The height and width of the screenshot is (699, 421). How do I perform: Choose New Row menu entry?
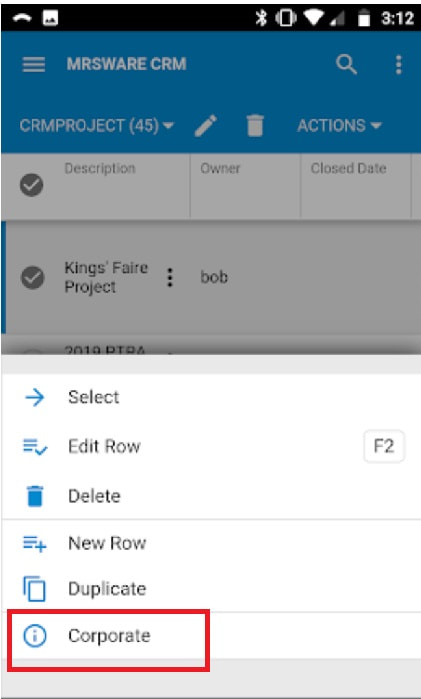[x=210, y=543]
